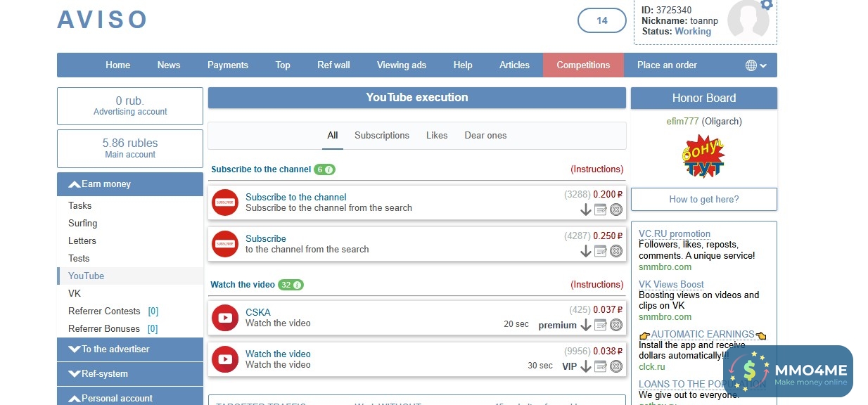Open Viewing ads in the navigation bar
This screenshot has width=868, height=405.
click(x=402, y=65)
